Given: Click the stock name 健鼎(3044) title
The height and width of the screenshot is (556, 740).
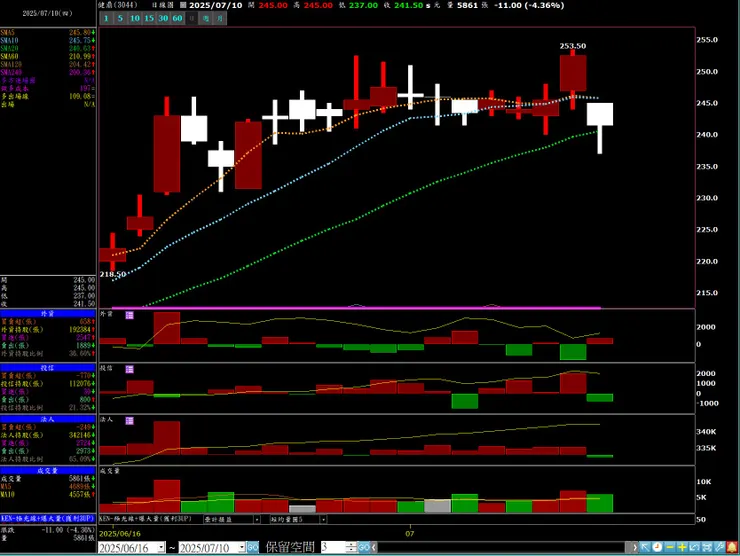Looking at the screenshot, I should click(x=118, y=5).
